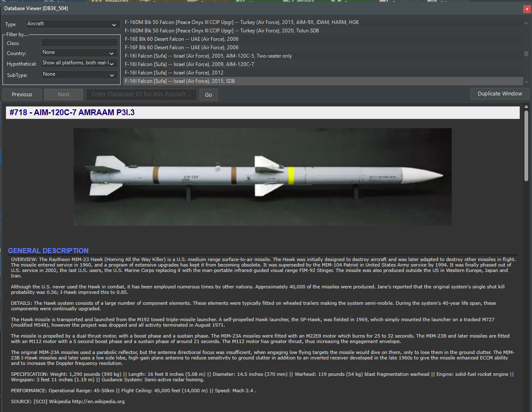Viewport: 532px width, 412px height.
Task: Click Duplicate Window button
Action: point(500,94)
